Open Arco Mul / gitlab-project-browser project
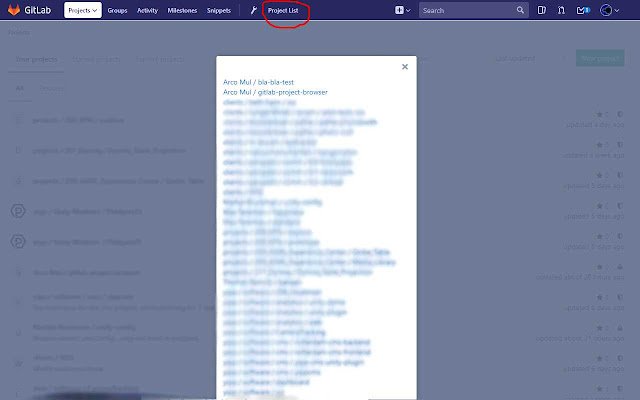This screenshot has height=400, width=640. (x=275, y=92)
